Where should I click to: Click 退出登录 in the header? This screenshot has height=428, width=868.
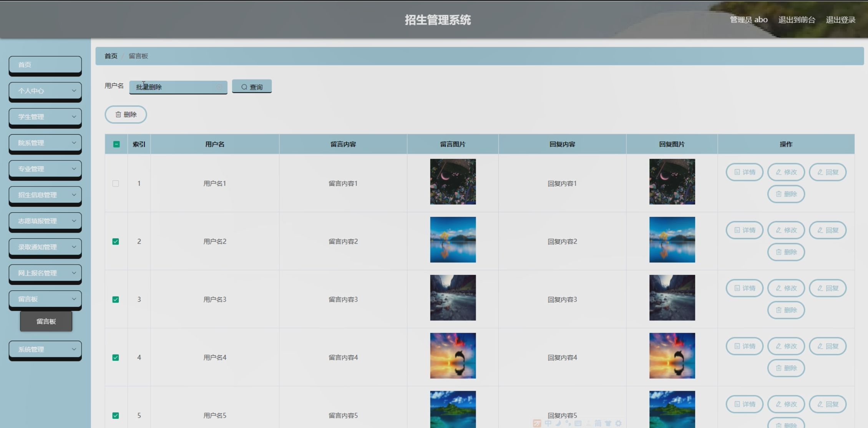pos(840,20)
